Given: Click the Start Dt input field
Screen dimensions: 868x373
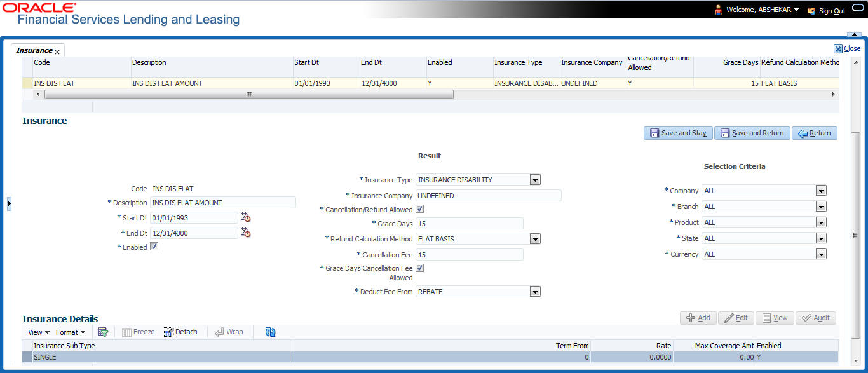Looking at the screenshot, I should [194, 218].
